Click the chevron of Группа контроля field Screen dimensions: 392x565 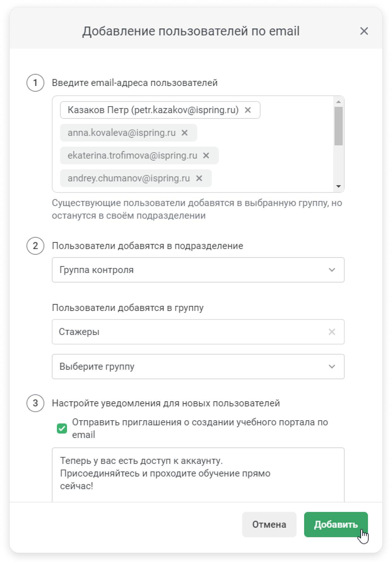click(x=332, y=270)
